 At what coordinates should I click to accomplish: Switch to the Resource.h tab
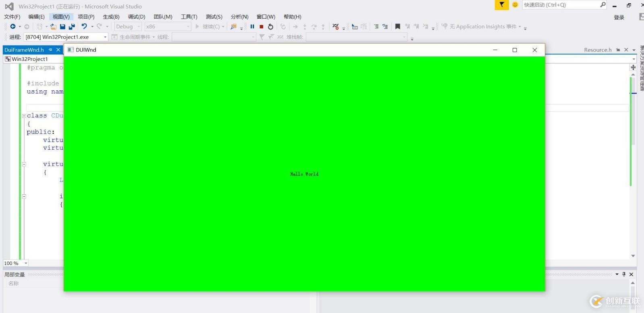(x=597, y=50)
